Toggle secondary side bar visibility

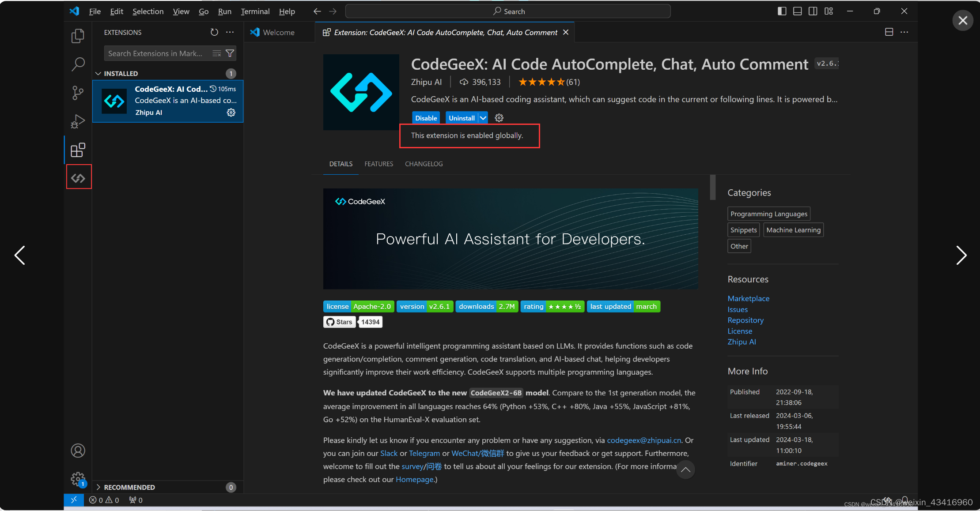(813, 11)
